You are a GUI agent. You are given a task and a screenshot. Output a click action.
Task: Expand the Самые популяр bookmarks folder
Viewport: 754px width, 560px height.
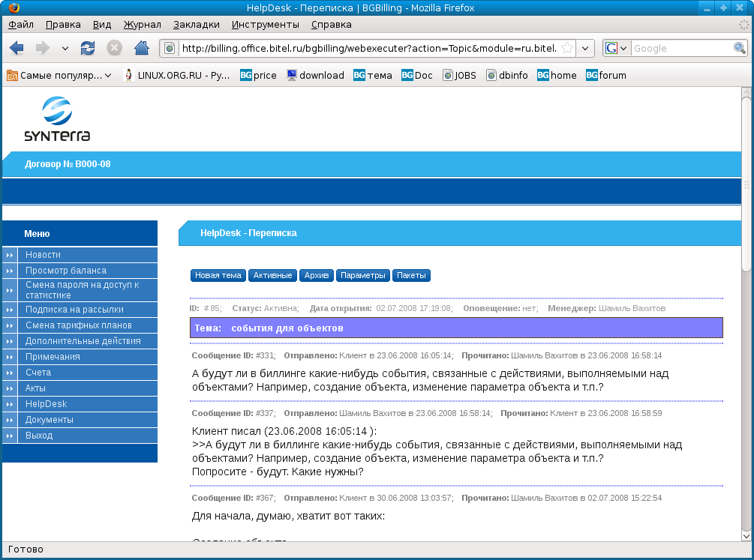[x=108, y=75]
